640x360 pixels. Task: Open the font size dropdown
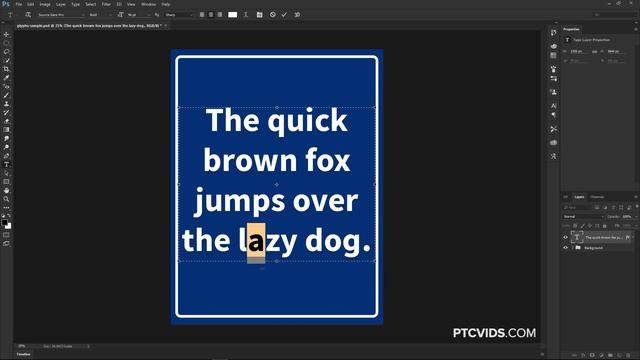138,15
